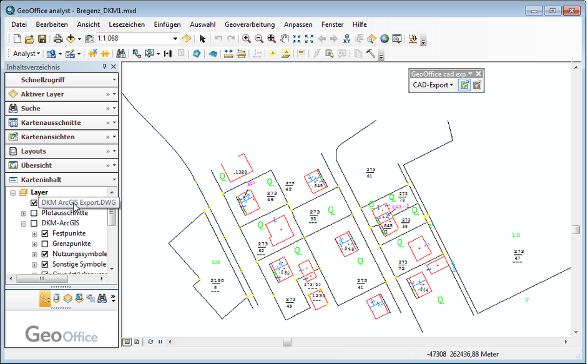Open the Analyst toolbar button
The width and height of the screenshot is (588, 364).
(x=27, y=54)
